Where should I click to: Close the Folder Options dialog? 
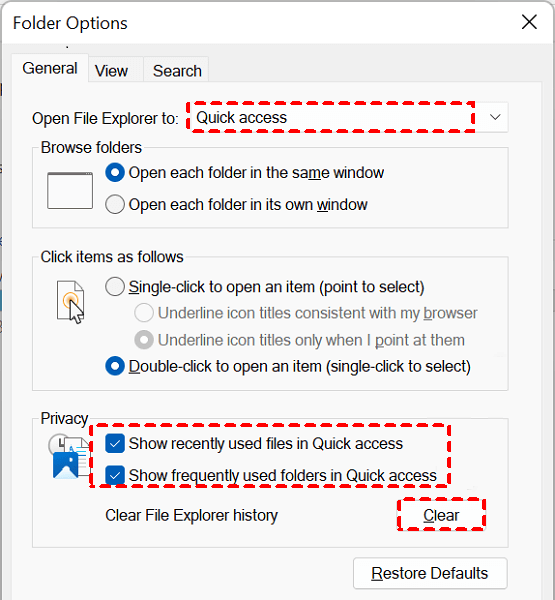coord(529,22)
